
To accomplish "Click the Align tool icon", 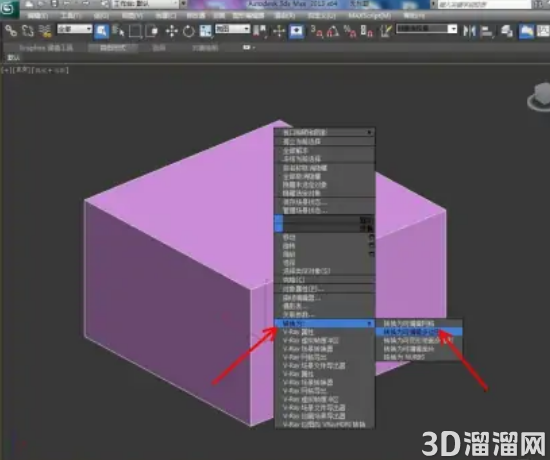I will [487, 31].
